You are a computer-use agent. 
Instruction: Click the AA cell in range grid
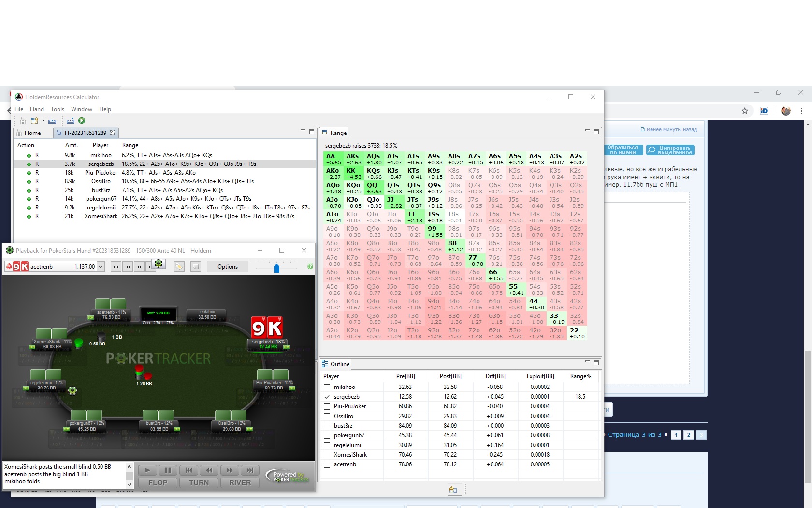(333, 159)
